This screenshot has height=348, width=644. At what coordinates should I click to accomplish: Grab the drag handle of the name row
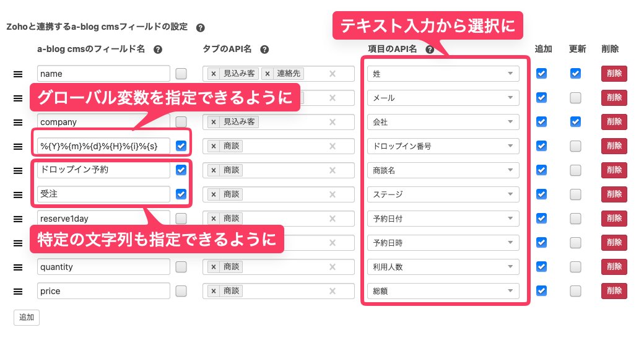point(18,74)
